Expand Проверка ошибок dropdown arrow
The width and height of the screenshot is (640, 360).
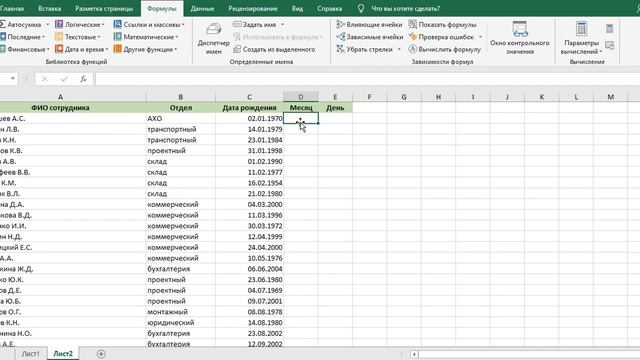click(480, 37)
